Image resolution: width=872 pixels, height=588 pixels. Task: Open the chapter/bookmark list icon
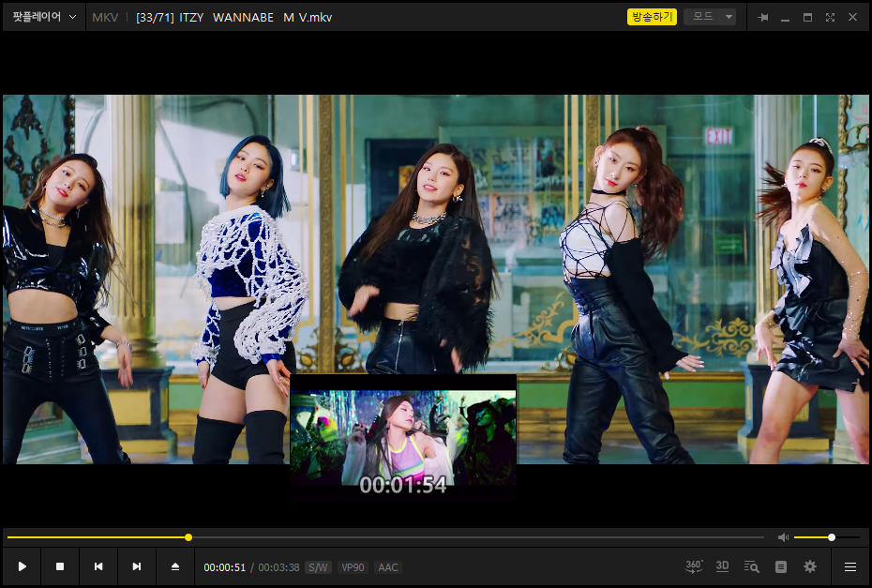click(x=781, y=566)
